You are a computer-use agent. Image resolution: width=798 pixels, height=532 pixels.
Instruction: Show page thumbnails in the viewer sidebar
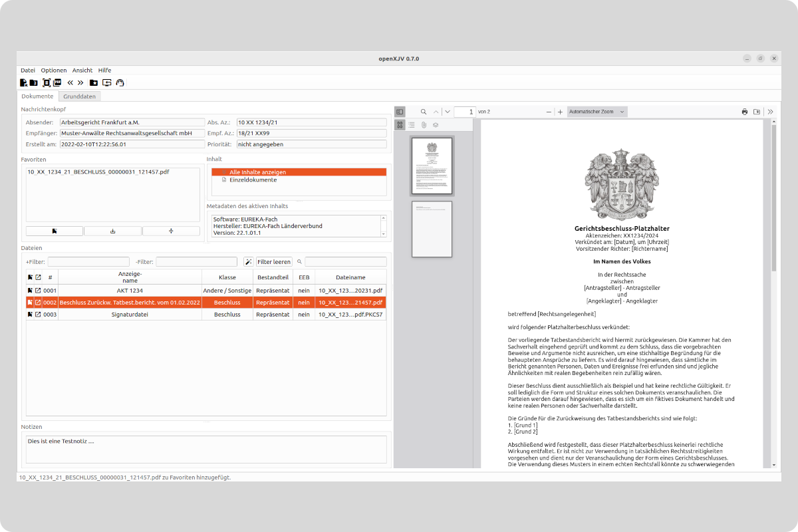400,124
